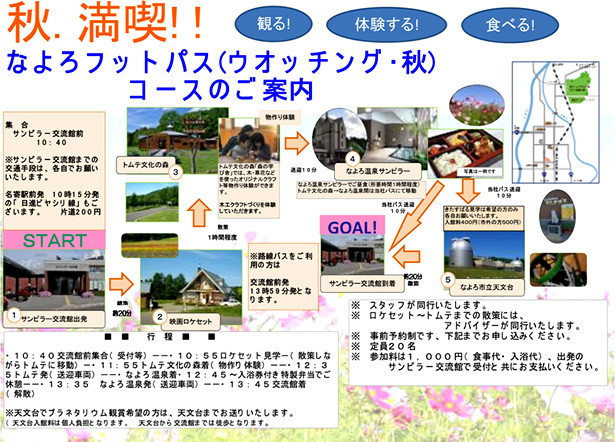Viewport: 615px width, 442px height.
Task: Select the orange 秋. 満喫!! headline
Action: click(105, 23)
